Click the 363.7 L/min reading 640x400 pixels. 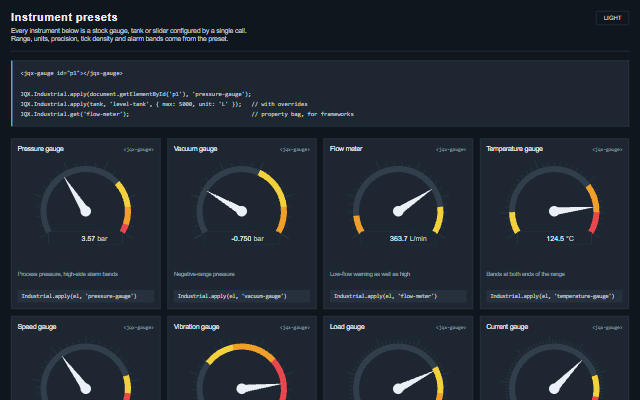coord(408,239)
